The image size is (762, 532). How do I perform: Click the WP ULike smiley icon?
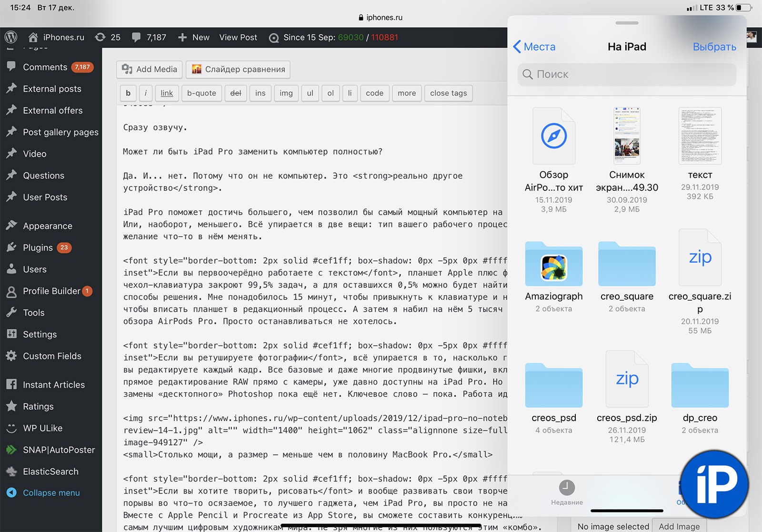coord(11,428)
